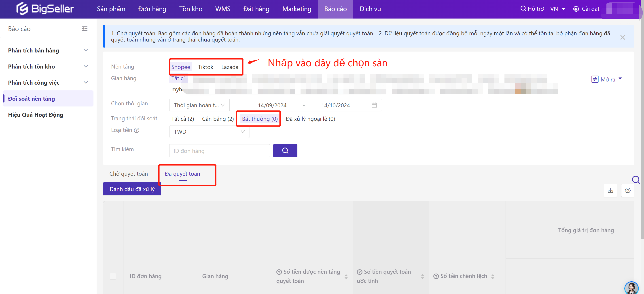This screenshot has height=294, width=644.
Task: Select the Bất thường (0) reconciliation status
Action: 258,119
